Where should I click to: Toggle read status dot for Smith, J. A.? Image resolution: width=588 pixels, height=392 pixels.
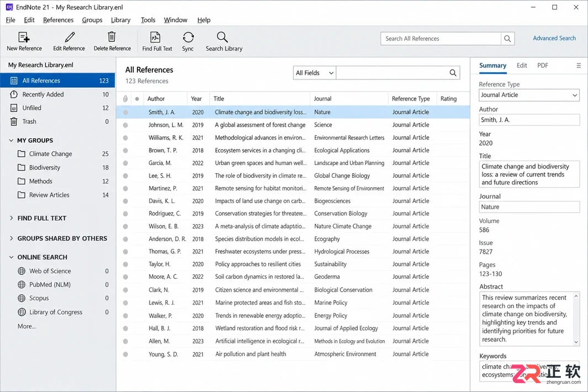tap(125, 112)
